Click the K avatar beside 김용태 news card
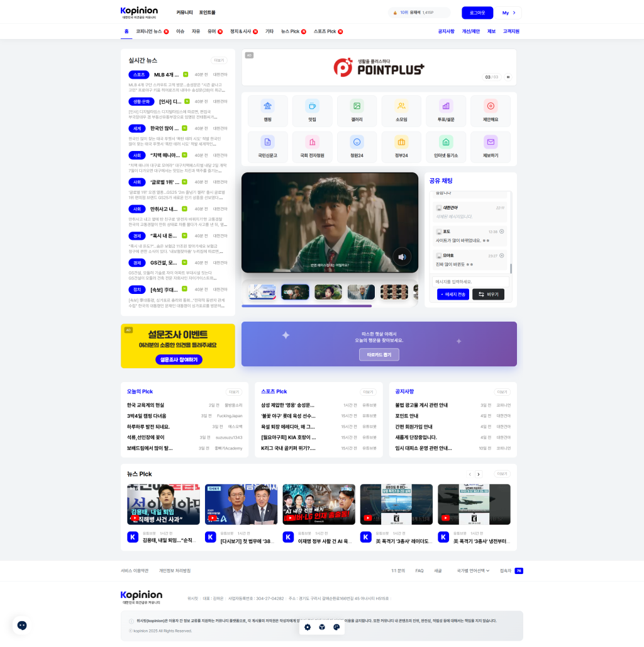The height and width of the screenshot is (647, 644). point(133,537)
